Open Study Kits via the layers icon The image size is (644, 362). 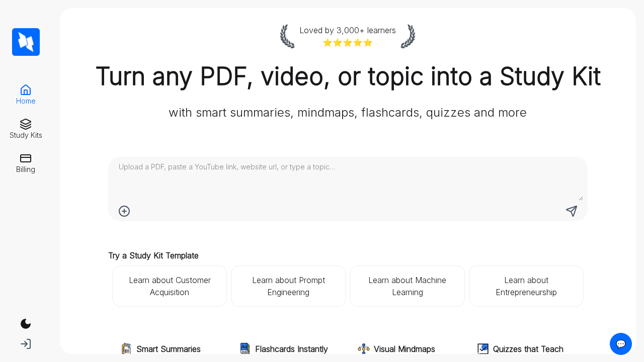point(25,124)
